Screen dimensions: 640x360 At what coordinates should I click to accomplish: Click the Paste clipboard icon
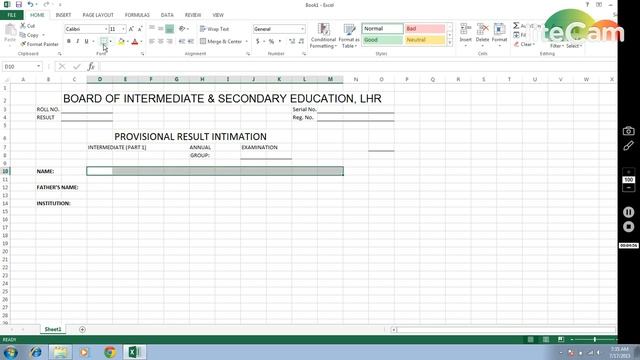[x=10, y=30]
